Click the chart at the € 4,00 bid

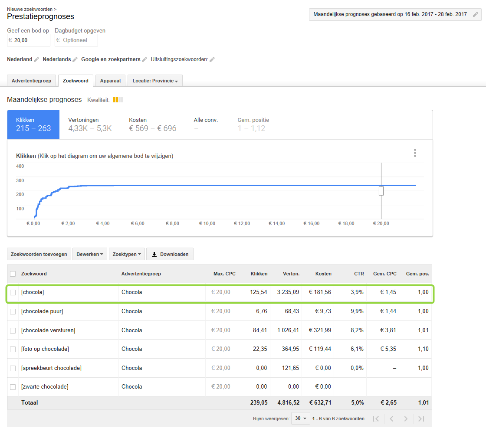tap(102, 186)
